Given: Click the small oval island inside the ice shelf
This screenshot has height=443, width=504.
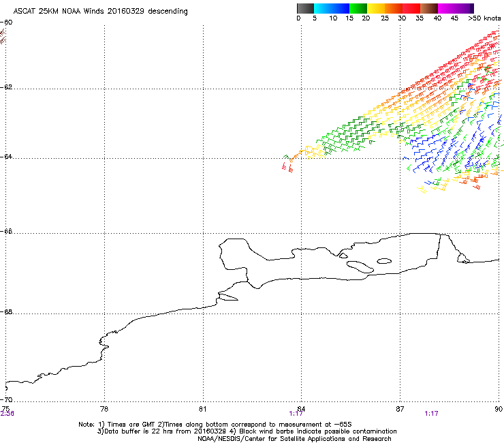Looking at the screenshot, I should tap(384, 261).
